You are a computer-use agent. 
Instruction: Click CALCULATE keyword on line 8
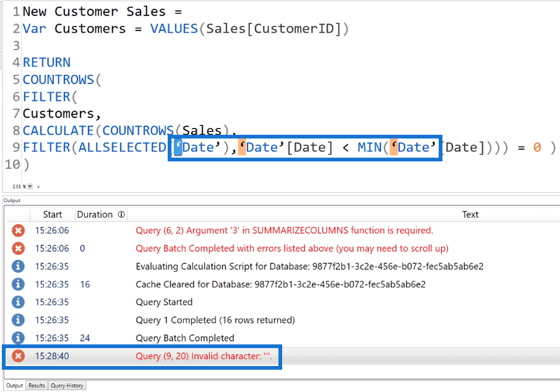58,130
